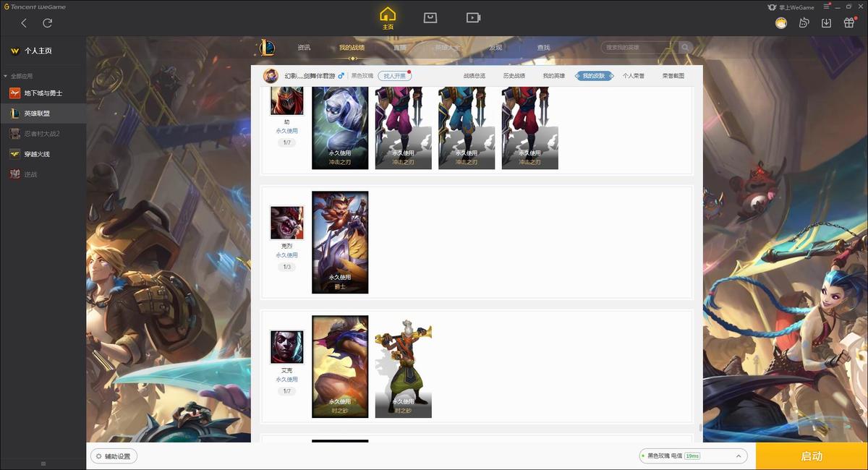This screenshot has width=868, height=470.
Task: Open the friends chat mascot icon
Action: click(x=804, y=23)
